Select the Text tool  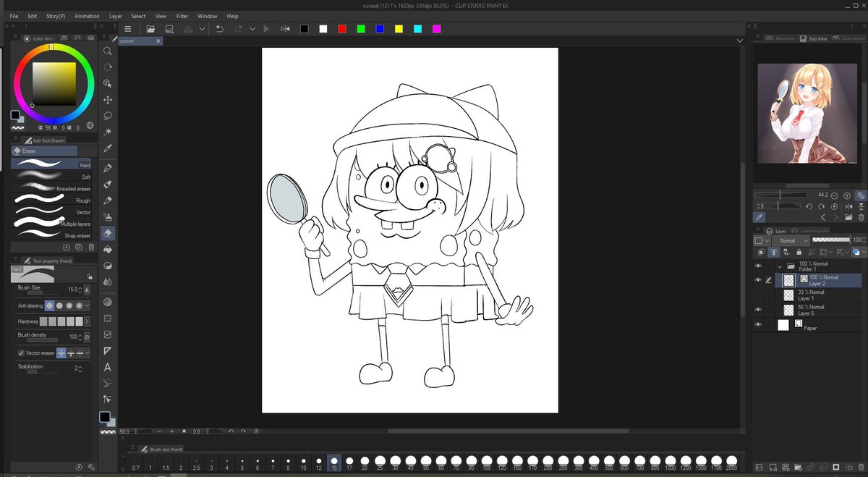point(108,367)
